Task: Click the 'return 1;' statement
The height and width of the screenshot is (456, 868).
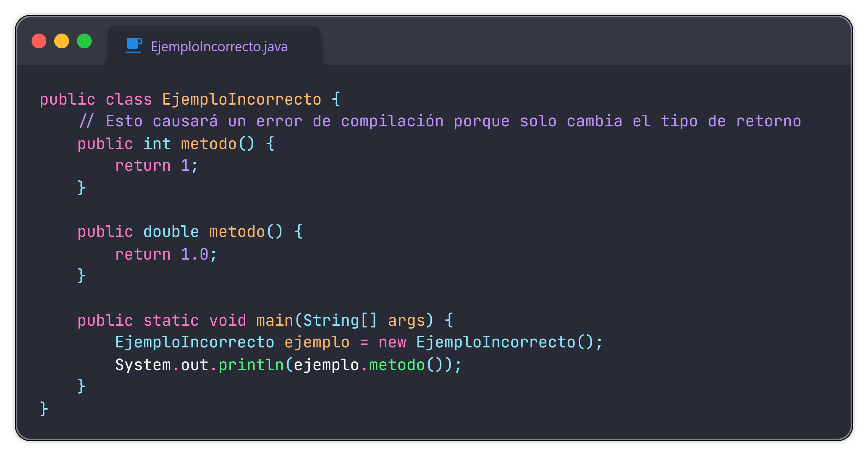Action: coord(157,166)
